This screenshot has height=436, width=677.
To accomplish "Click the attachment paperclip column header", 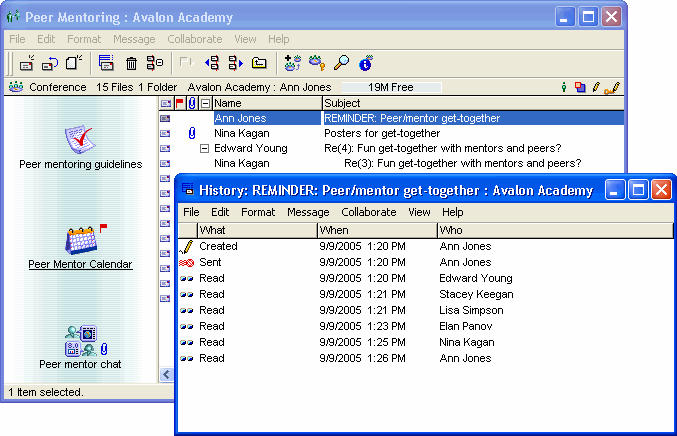I will 192,103.
